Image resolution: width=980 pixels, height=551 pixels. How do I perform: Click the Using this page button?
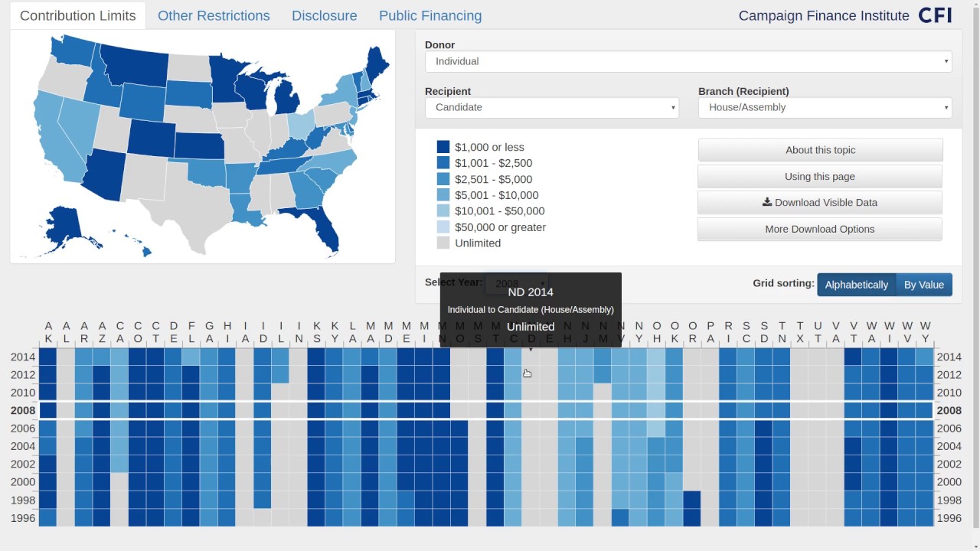tap(820, 176)
